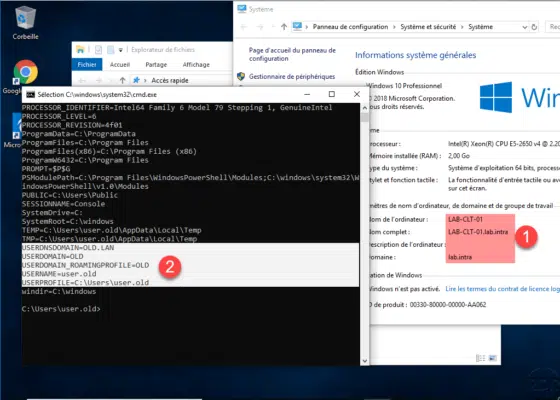This screenshot has height=400, width=560.
Task: Click the new folder icon in Explorer quick access toolbar
Action: pos(111,50)
